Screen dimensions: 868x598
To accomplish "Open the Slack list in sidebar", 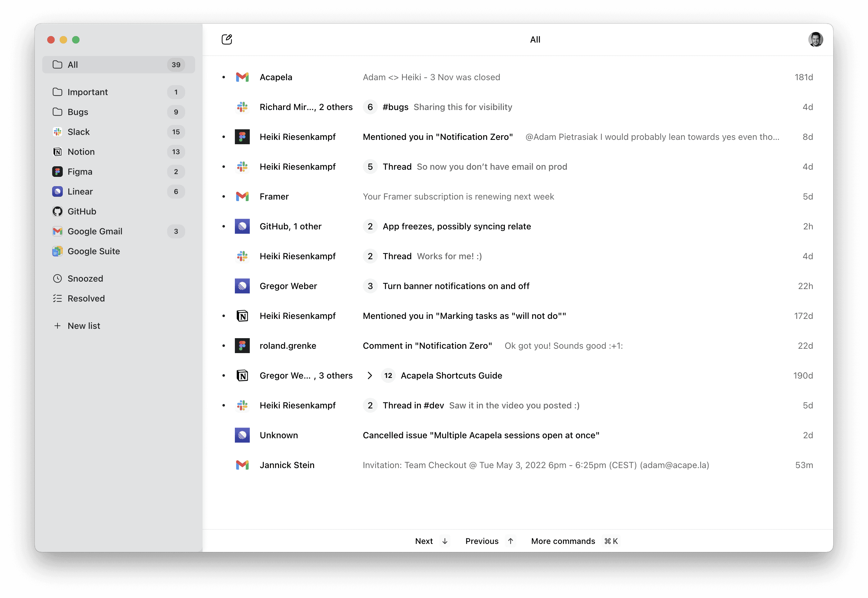I will [x=79, y=132].
